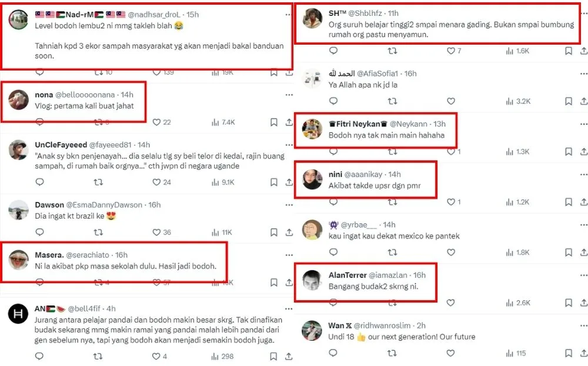Reply to the yrbae__ Mexico tweet

pyautogui.click(x=333, y=252)
